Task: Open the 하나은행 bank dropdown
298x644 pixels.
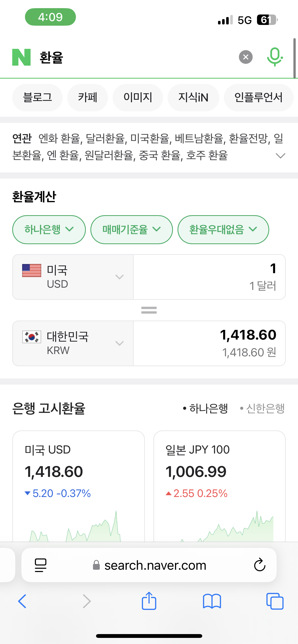Action: [49, 229]
